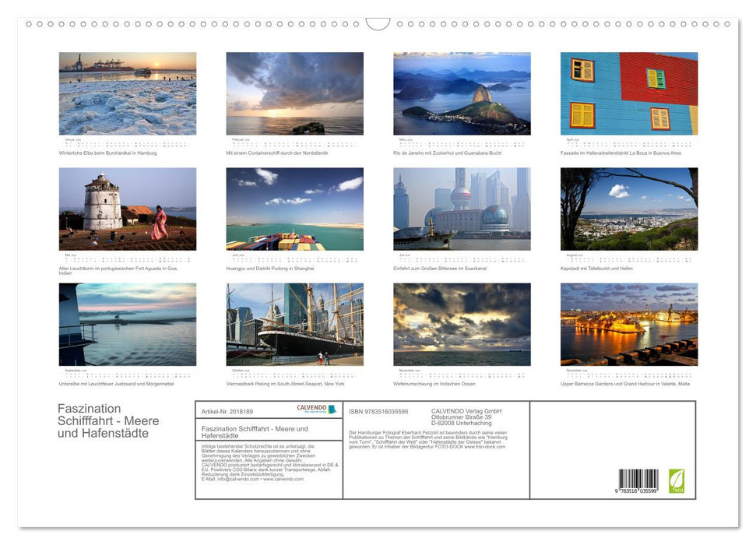The image size is (756, 545).
Task: Open the Wetterumschwung Indischer Ozean image
Action: (x=462, y=324)
